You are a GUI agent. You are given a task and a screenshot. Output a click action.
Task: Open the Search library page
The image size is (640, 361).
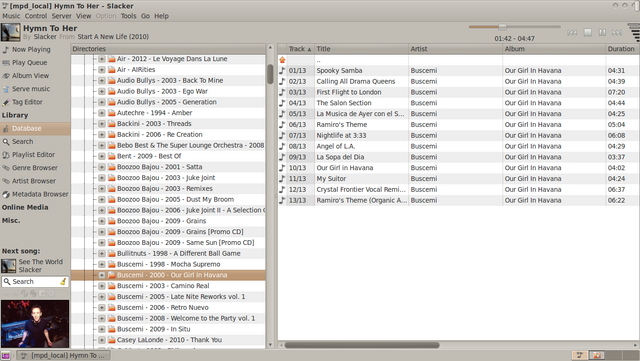click(22, 141)
